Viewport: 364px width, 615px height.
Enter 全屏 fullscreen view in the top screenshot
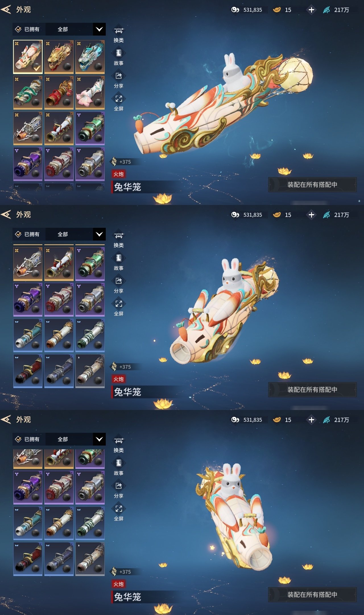point(119,99)
